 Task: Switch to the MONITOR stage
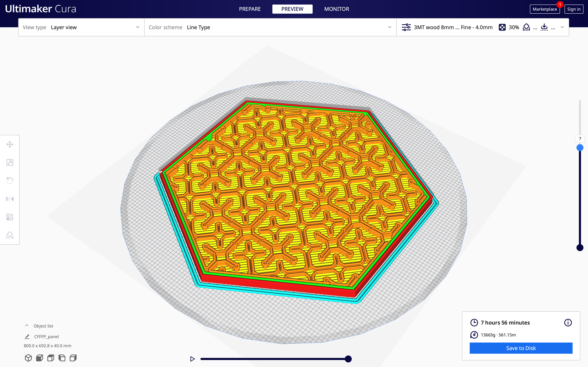click(x=336, y=9)
